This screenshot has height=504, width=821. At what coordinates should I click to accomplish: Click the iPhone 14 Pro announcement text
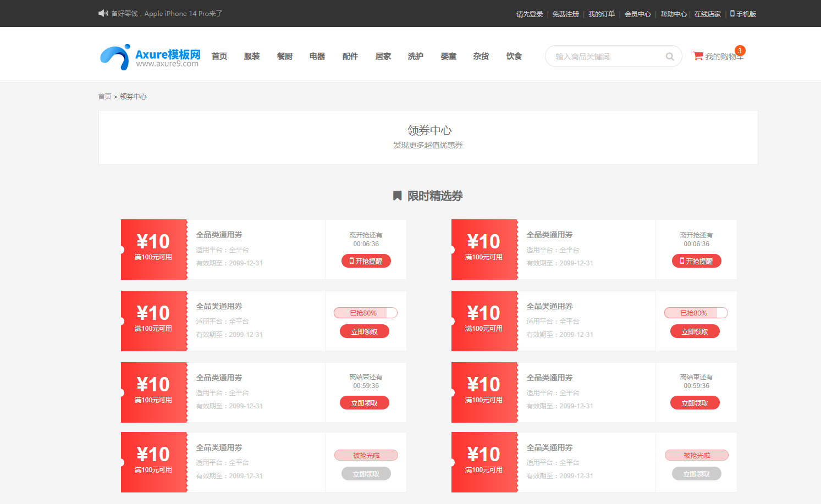(x=167, y=14)
